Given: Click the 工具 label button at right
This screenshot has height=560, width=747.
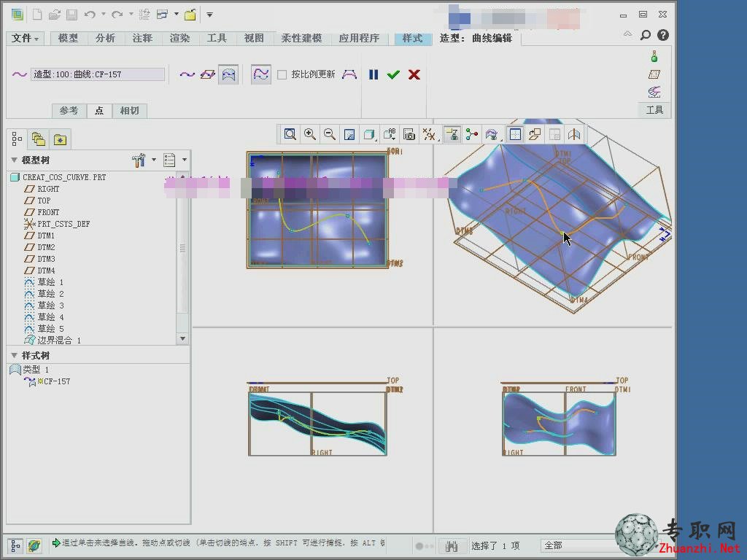Looking at the screenshot, I should (x=654, y=110).
